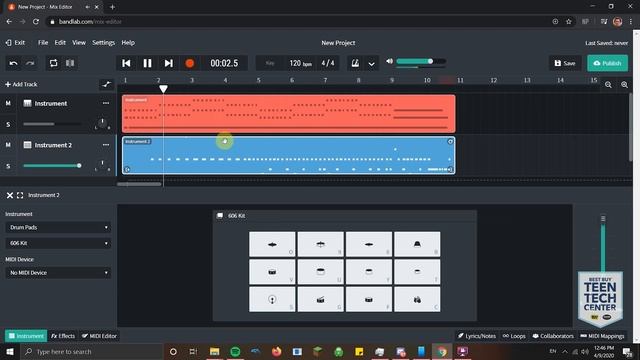Add a new track

coord(21,84)
